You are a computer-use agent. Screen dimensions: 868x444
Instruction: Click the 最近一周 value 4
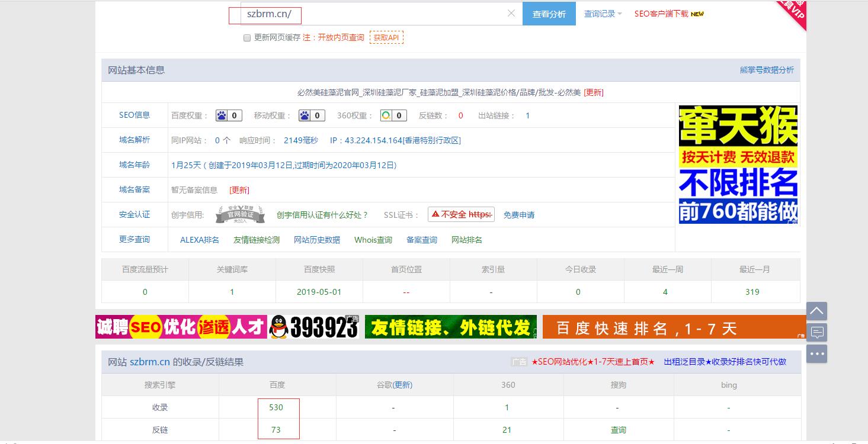(x=665, y=292)
